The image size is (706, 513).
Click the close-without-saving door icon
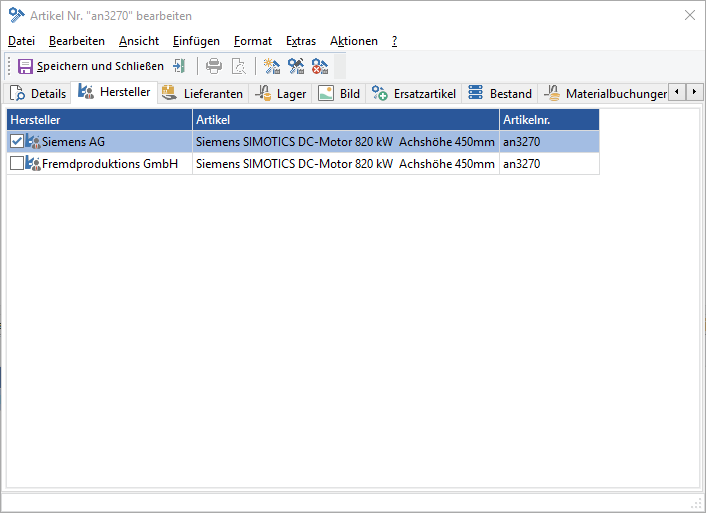[179, 66]
